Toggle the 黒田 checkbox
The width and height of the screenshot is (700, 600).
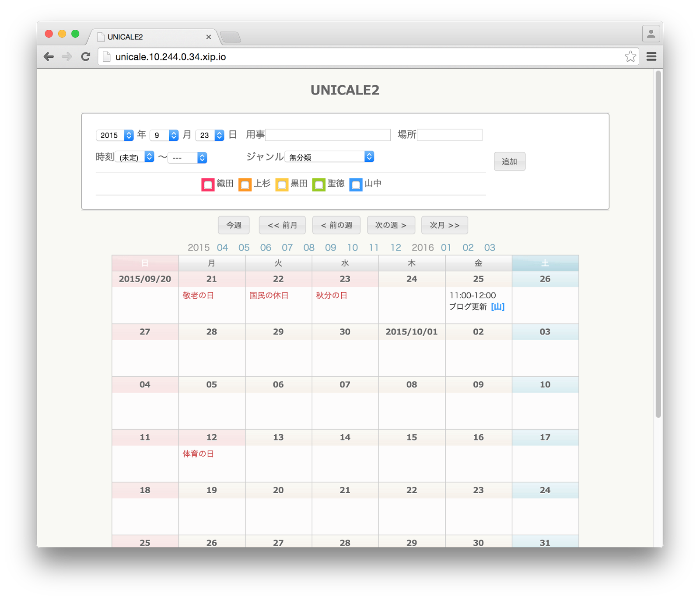point(282,185)
